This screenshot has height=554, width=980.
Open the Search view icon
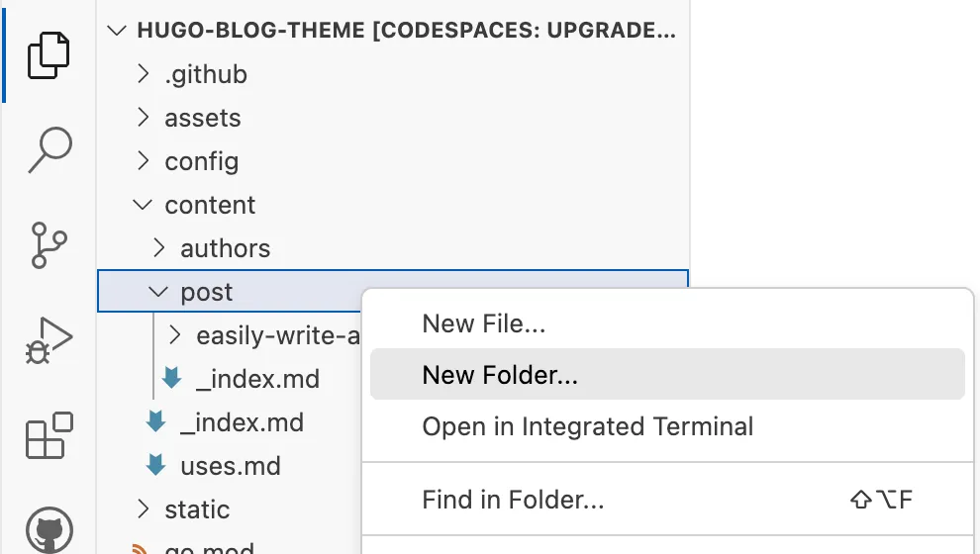click(x=49, y=149)
